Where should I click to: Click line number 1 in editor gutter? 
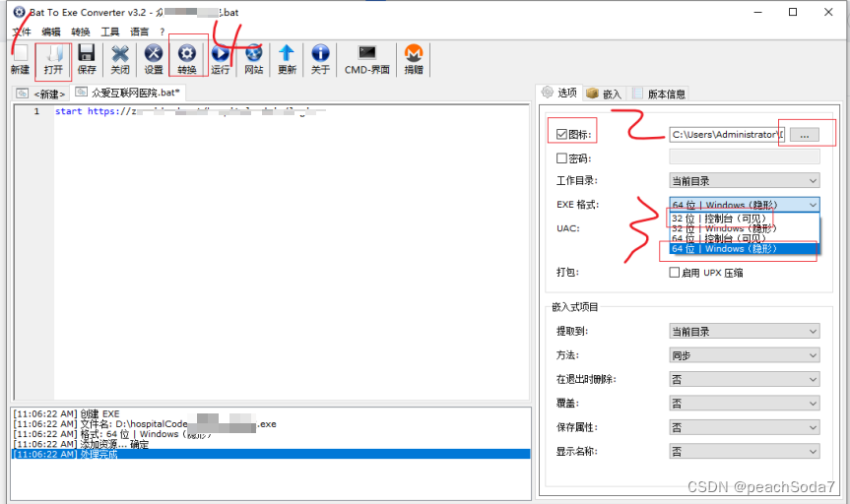(36, 111)
